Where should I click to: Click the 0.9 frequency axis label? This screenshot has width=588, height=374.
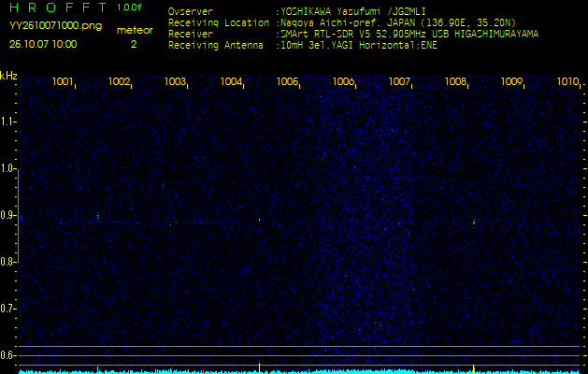[x=7, y=215]
